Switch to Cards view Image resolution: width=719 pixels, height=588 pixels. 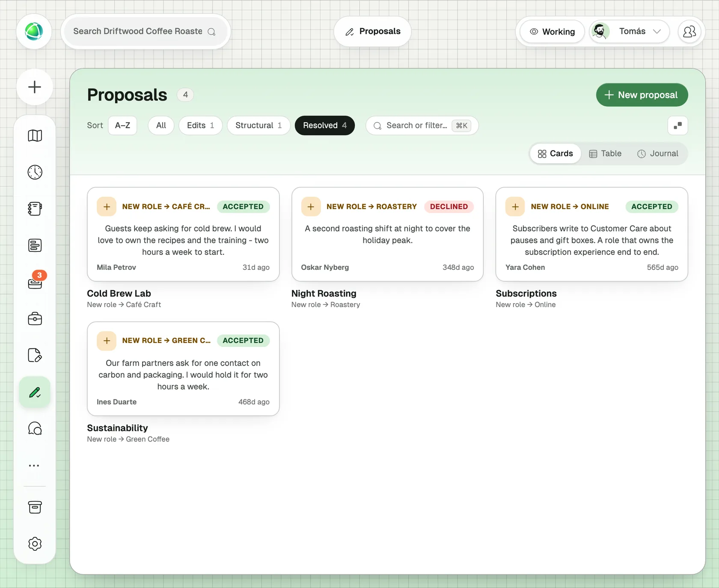pyautogui.click(x=555, y=154)
